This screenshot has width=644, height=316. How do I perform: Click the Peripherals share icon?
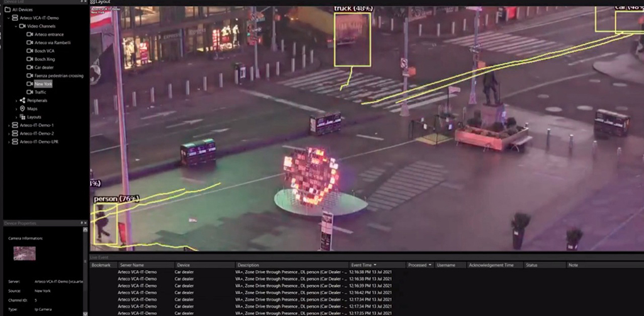pyautogui.click(x=23, y=100)
